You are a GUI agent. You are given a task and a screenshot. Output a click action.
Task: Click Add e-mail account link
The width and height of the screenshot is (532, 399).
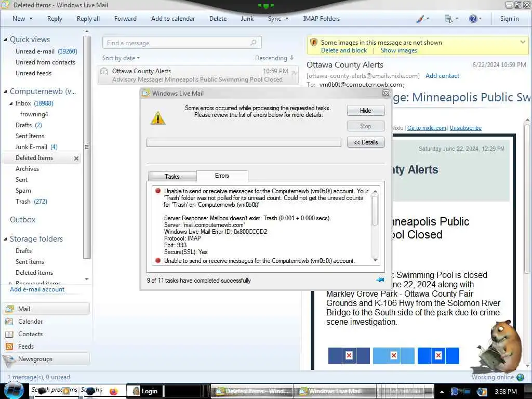tap(37, 289)
